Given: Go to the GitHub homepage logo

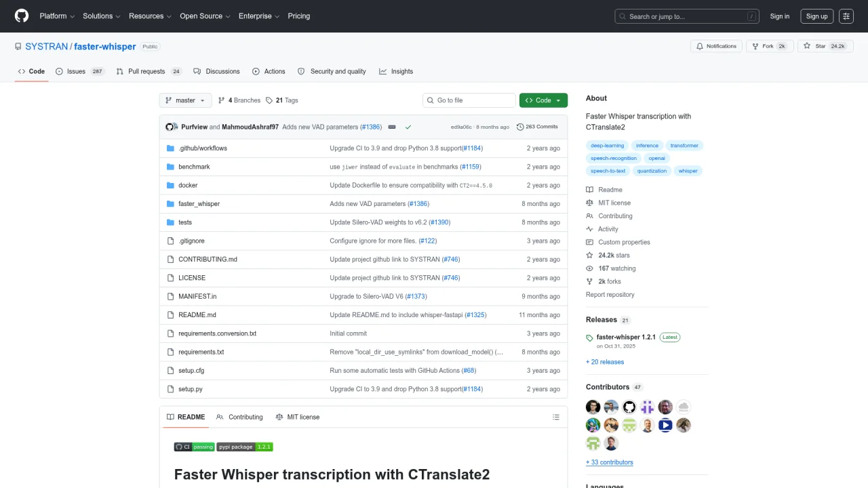Looking at the screenshot, I should [x=22, y=16].
